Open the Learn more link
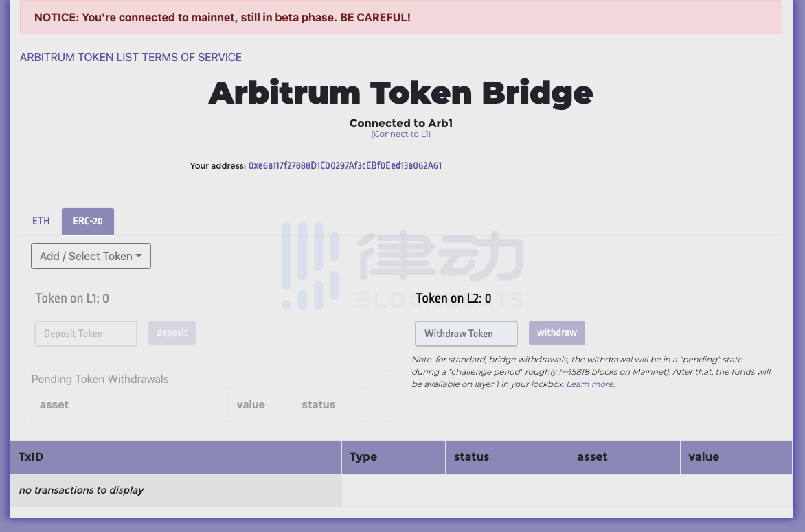The width and height of the screenshot is (805, 532). 590,384
